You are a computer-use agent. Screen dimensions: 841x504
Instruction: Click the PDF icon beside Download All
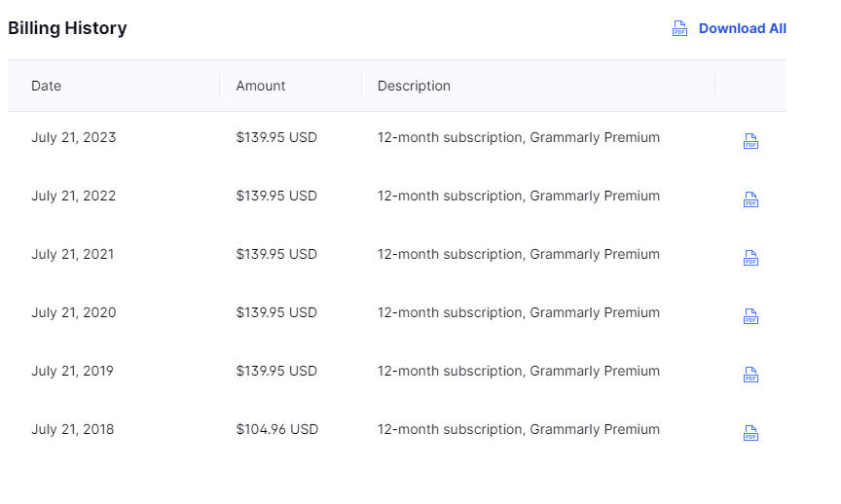tap(679, 28)
